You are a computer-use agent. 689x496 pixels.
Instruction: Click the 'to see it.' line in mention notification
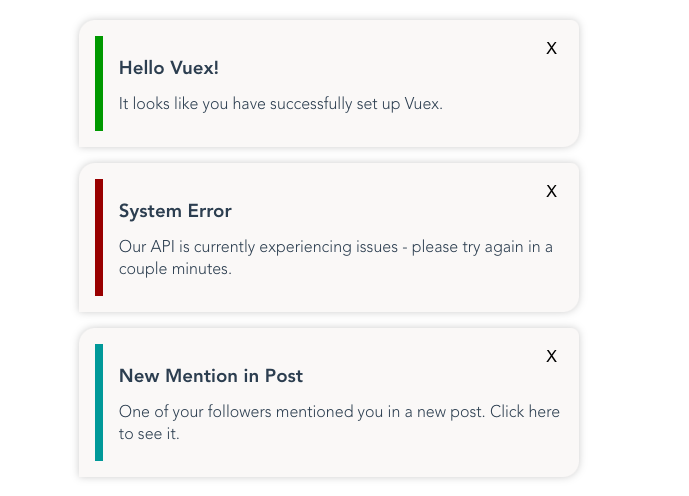coord(149,434)
